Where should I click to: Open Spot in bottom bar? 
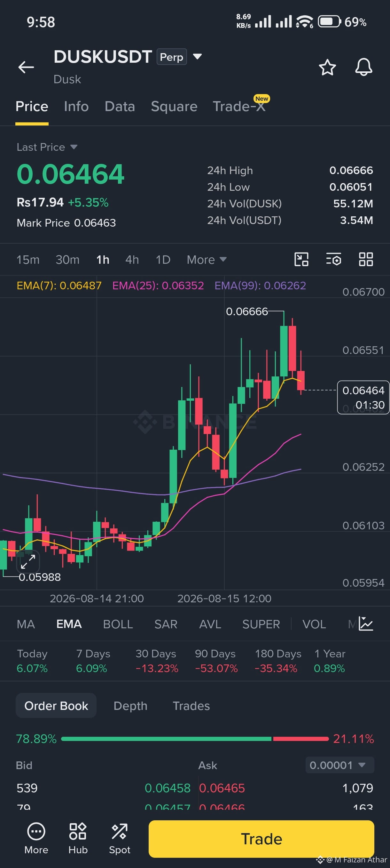tap(120, 838)
